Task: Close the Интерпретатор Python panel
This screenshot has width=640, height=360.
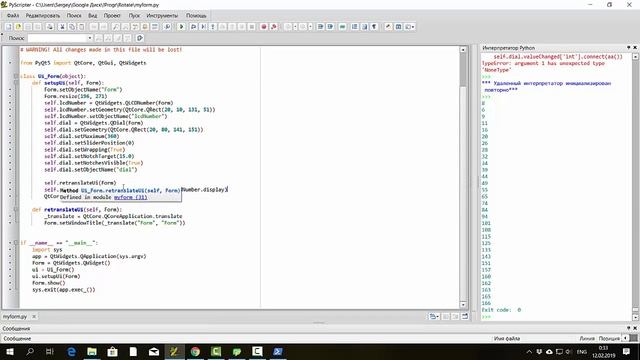Action: [635, 48]
